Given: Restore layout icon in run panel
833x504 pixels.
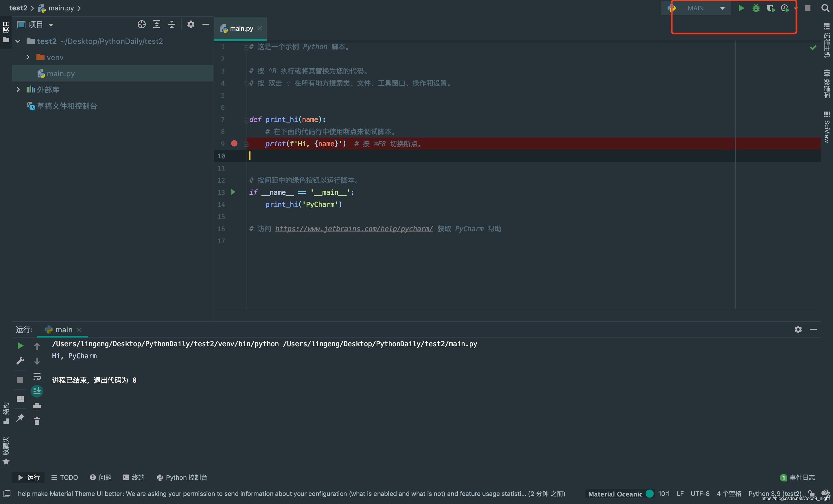Looking at the screenshot, I should 20,399.
